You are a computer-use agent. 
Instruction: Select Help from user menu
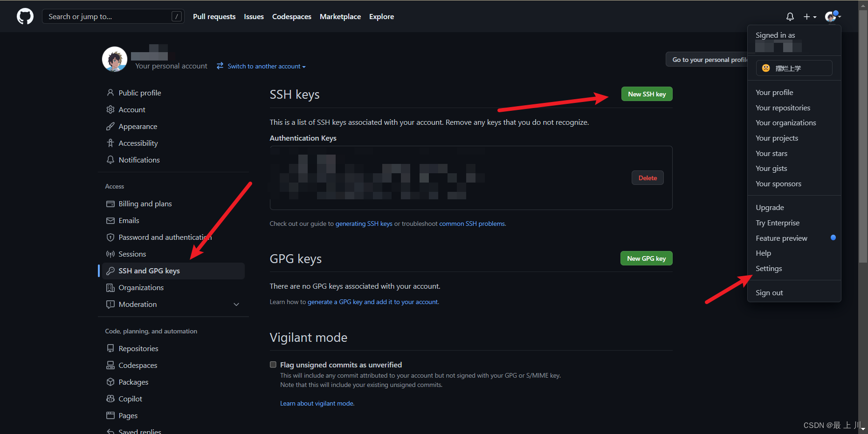pyautogui.click(x=794, y=253)
